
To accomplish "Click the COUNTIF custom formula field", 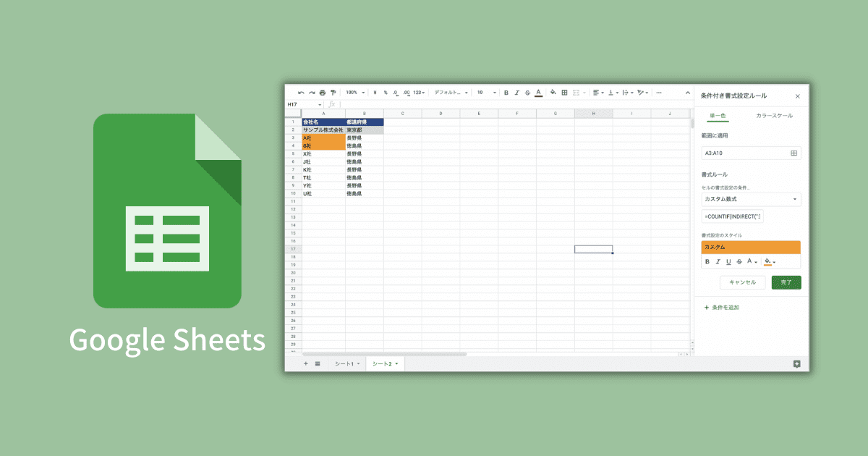I will [x=732, y=216].
